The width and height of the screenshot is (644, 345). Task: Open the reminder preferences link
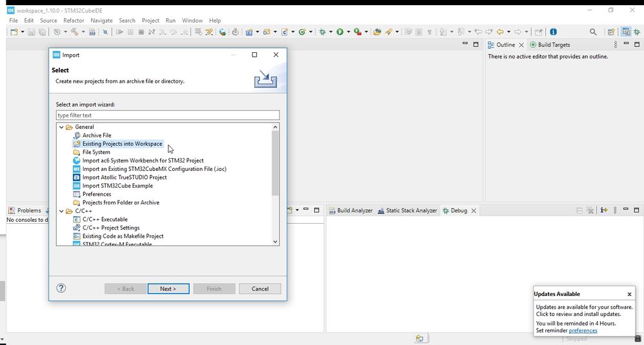click(x=583, y=331)
